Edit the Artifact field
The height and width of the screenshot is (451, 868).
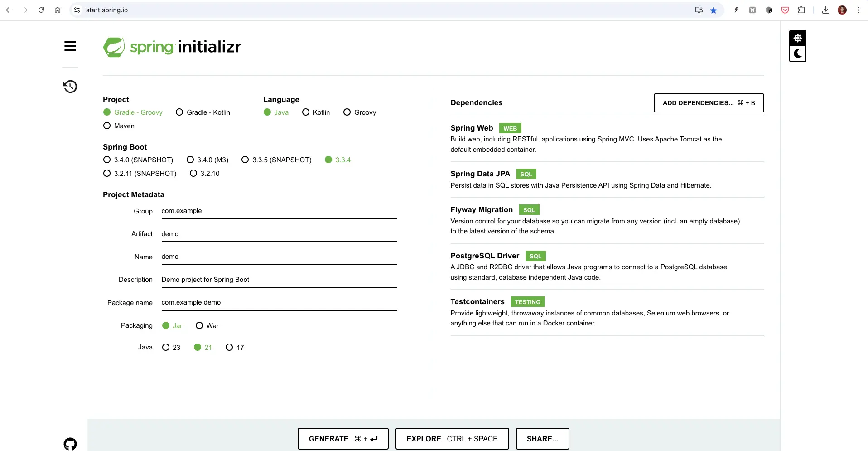pos(279,234)
